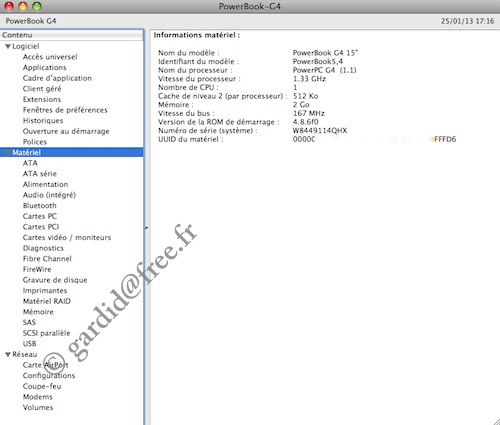Select the ATA hardware entry
Screen dimensions: 500x425
pos(30,163)
